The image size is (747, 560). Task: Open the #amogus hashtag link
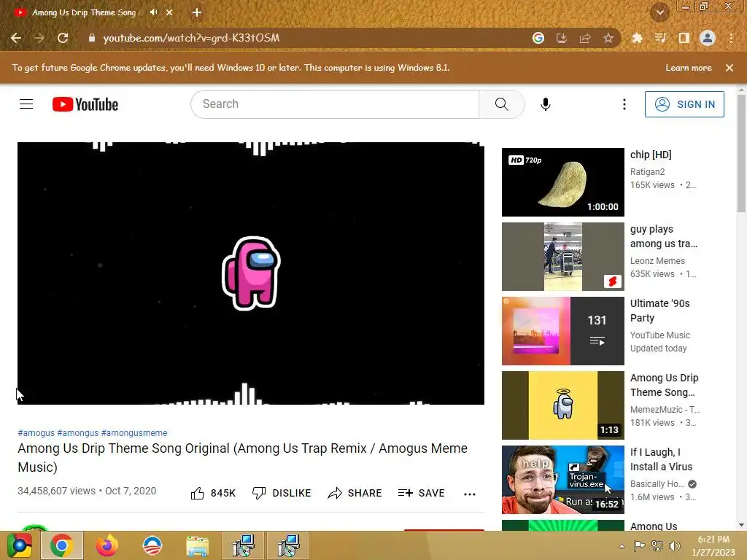point(36,433)
